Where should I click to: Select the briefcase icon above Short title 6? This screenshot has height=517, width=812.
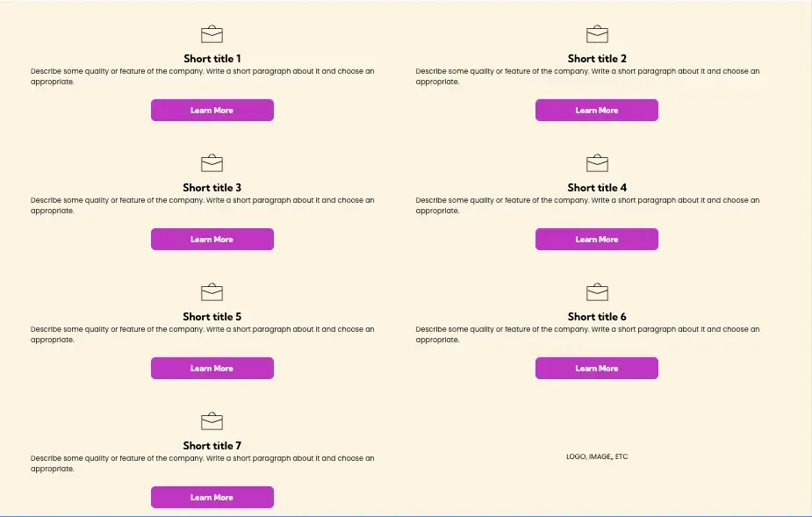(597, 292)
